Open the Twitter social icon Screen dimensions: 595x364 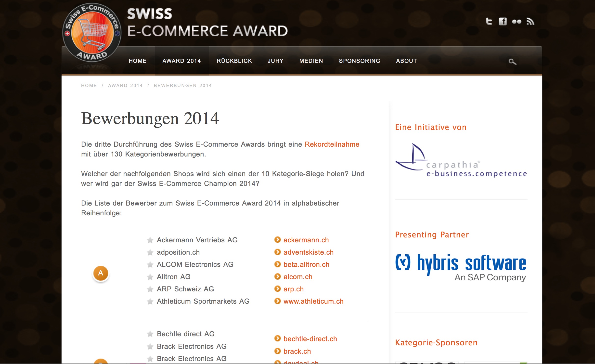coord(489,22)
